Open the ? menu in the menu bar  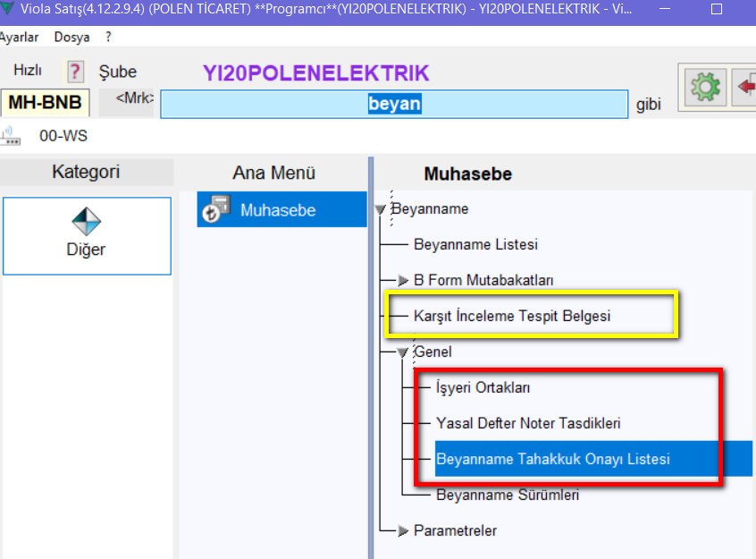point(108,38)
